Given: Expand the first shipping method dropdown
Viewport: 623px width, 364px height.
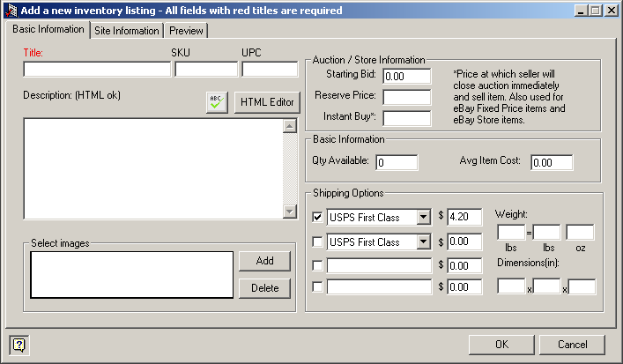Looking at the screenshot, I should pyautogui.click(x=424, y=217).
